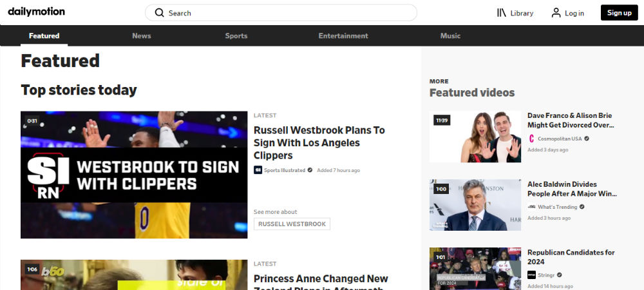Click Stringr verified badge
The width and height of the screenshot is (644, 290).
point(560,275)
